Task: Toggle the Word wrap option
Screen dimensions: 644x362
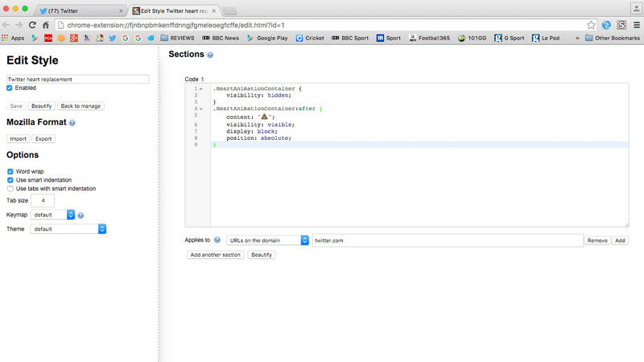Action: tap(10, 171)
